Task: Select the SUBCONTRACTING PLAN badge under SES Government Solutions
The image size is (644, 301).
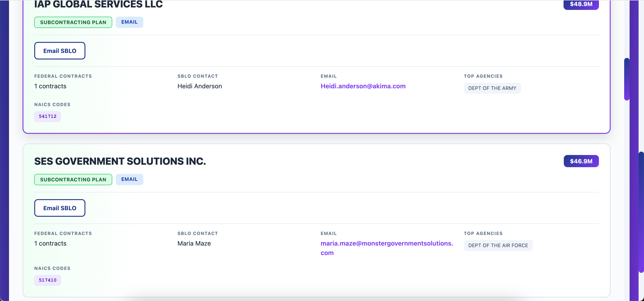Action: (73, 179)
